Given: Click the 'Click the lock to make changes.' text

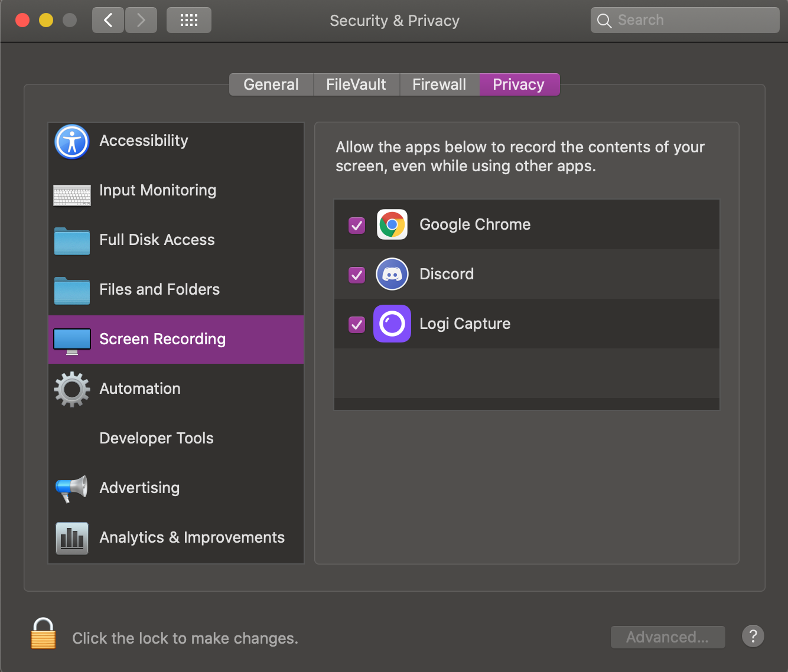Looking at the screenshot, I should click(185, 638).
